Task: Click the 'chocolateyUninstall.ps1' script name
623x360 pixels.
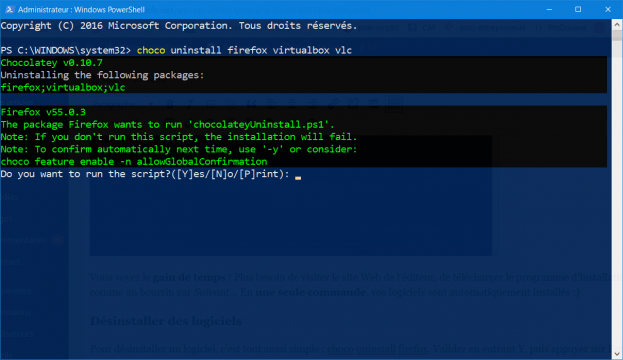Action: click(x=259, y=124)
